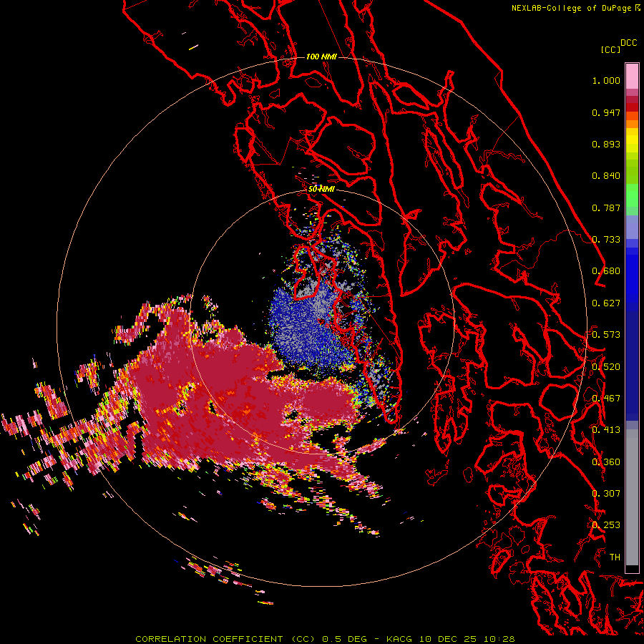This screenshot has width=644, height=644.
Task: Click the 0.840 scale value
Action: [x=606, y=176]
